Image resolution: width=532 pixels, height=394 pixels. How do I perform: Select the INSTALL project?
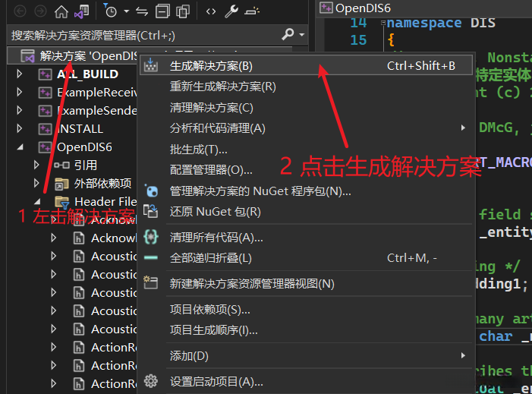click(x=80, y=128)
